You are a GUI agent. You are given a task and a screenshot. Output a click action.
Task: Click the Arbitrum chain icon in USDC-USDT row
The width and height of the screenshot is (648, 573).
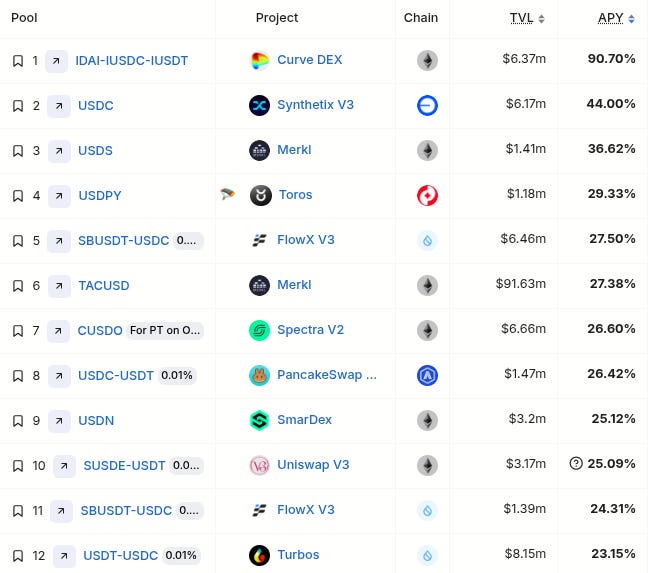(x=427, y=376)
